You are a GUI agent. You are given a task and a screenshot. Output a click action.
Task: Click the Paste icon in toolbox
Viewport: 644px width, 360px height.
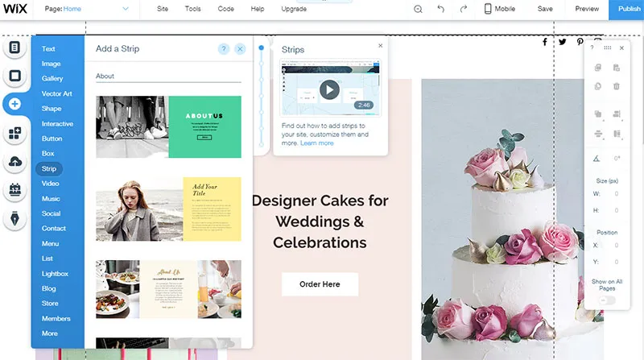pos(617,68)
